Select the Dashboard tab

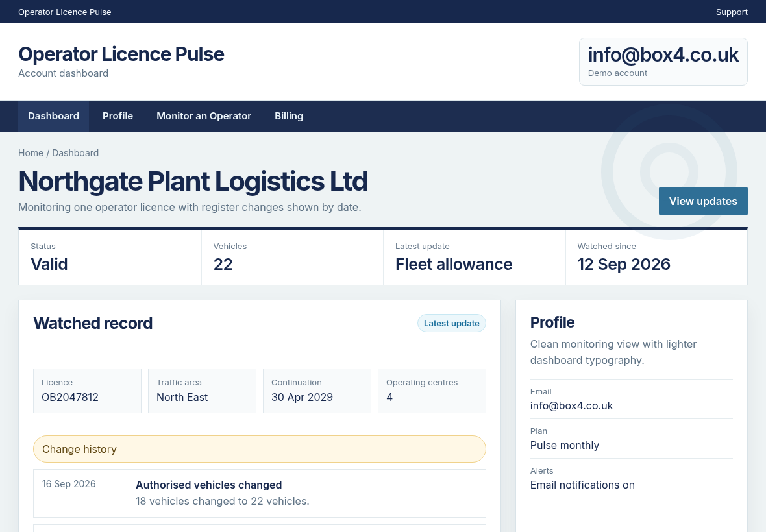pos(53,116)
